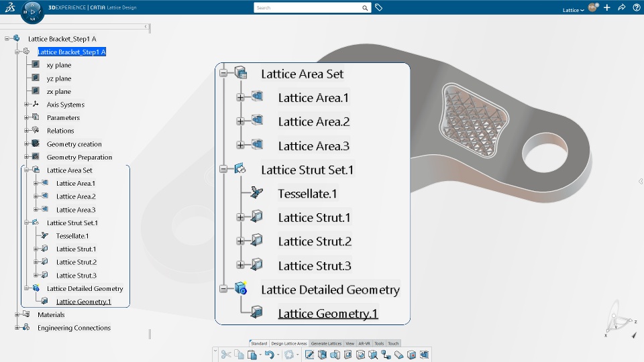The image size is (644, 362).
Task: Click the right edge panel arrow
Action: [x=641, y=182]
